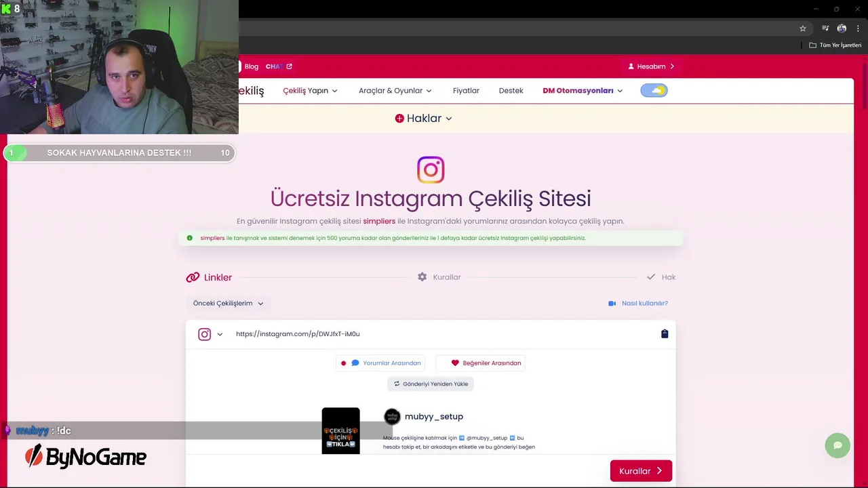Screen dimensions: 868x488
Task: Open the Çekiliş İçin Tıkla post thumbnail
Action: tap(340, 431)
